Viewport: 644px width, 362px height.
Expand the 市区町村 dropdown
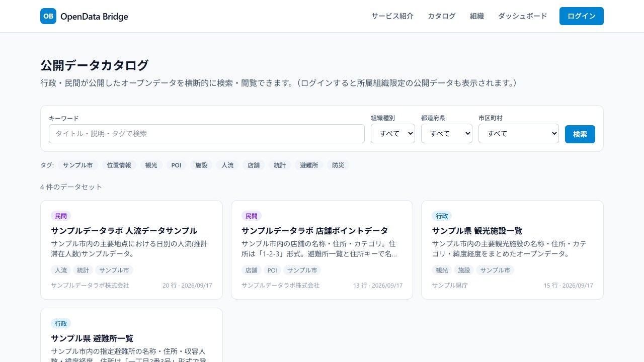point(519,134)
